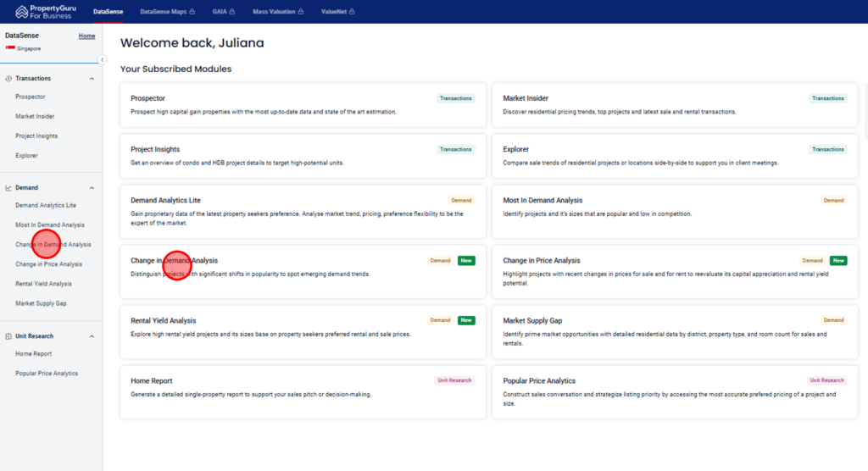Viewport: 868px width, 471px height.
Task: Open the Most In Demand Analysis card title
Action: pyautogui.click(x=542, y=201)
